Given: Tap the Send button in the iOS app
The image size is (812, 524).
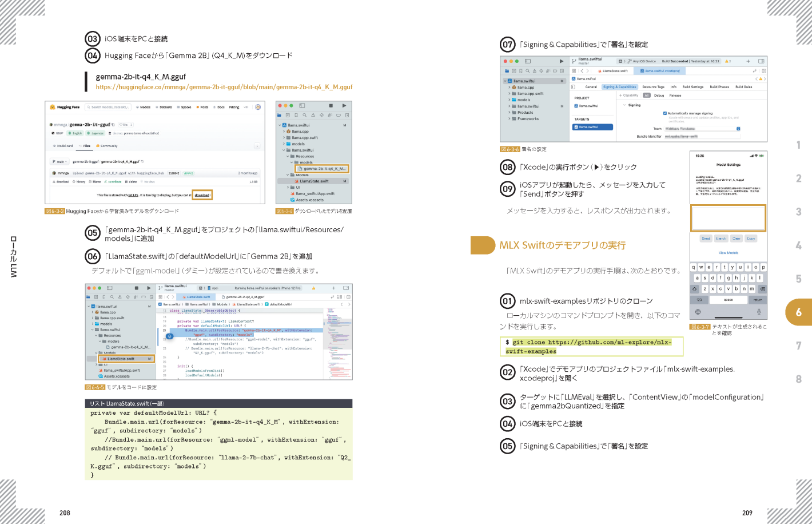Looking at the screenshot, I should (706, 239).
